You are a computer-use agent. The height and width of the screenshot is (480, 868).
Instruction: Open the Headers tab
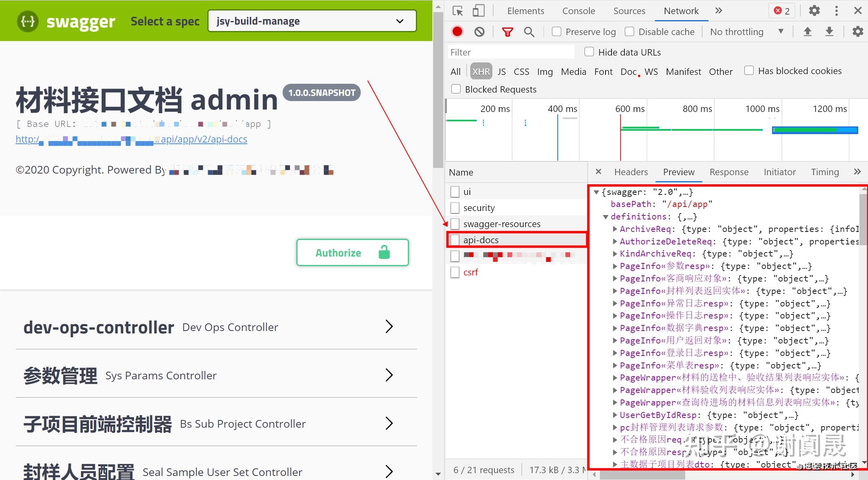[631, 172]
